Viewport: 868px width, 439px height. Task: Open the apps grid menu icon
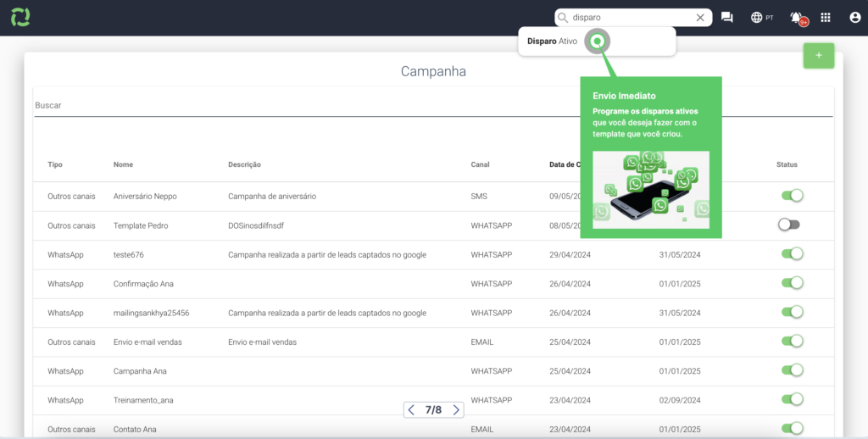coord(826,18)
